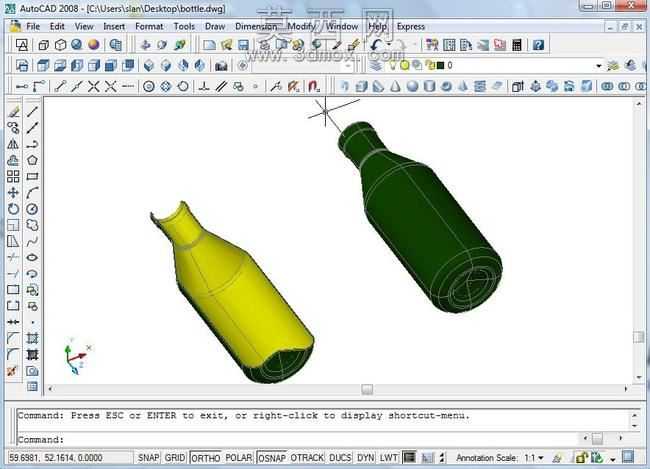
Task: Select the Erase modify tool
Action: [x=13, y=111]
